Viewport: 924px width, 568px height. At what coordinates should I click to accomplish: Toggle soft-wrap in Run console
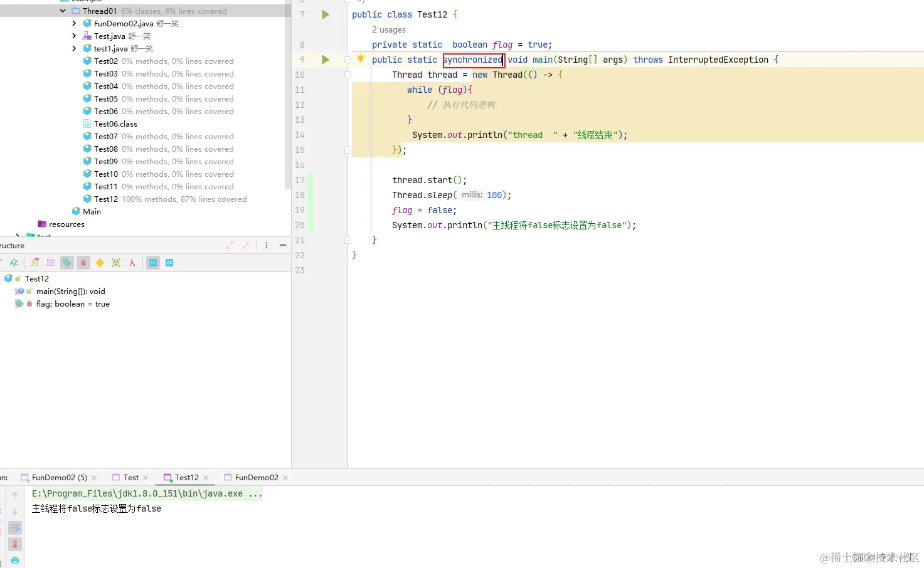coord(15,528)
